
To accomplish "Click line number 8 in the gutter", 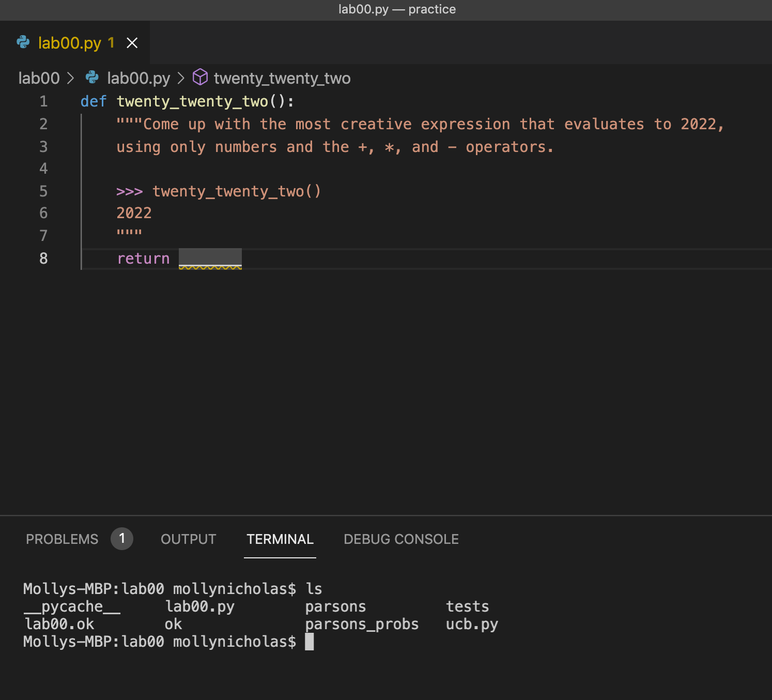I will pos(43,258).
